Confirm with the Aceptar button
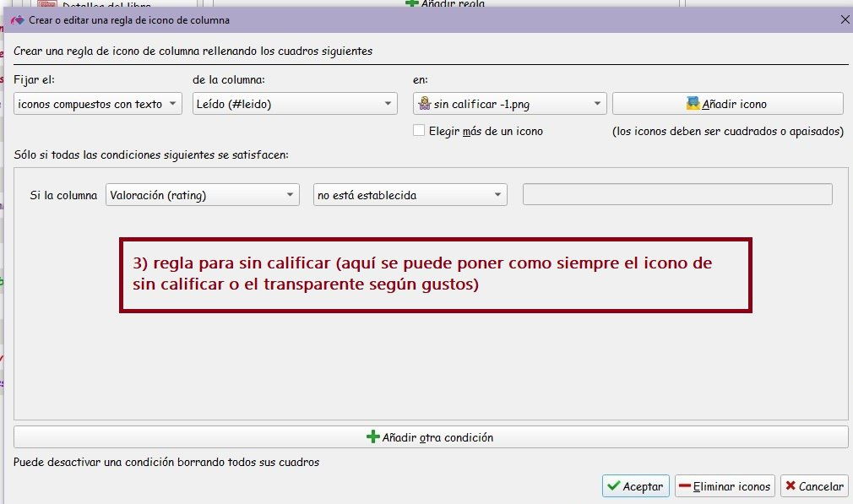The width and height of the screenshot is (853, 504). tap(635, 486)
